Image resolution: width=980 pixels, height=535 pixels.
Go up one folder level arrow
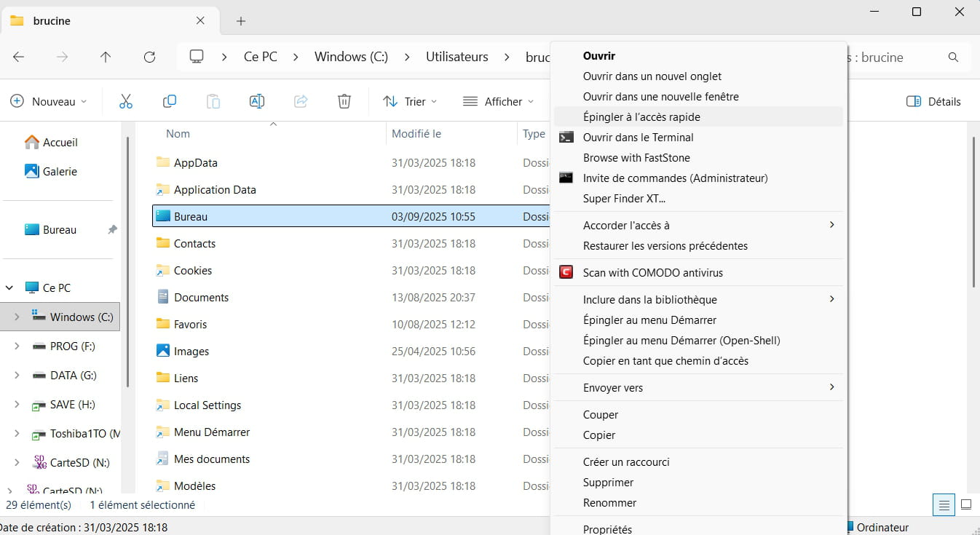coord(106,57)
